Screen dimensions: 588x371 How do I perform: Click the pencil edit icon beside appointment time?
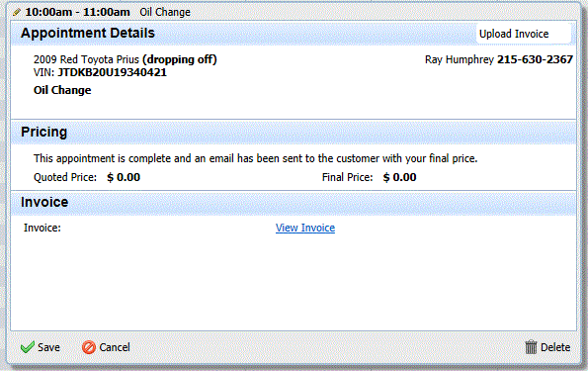[x=17, y=12]
